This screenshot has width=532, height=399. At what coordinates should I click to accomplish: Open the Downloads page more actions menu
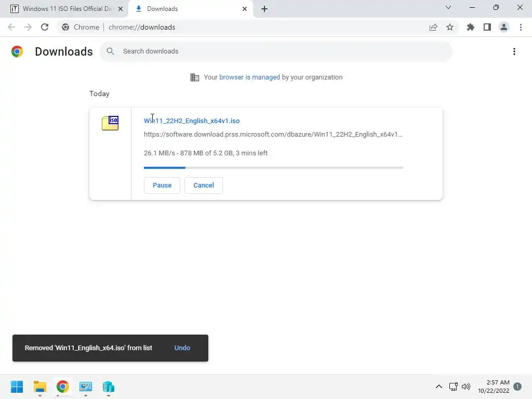tap(514, 51)
